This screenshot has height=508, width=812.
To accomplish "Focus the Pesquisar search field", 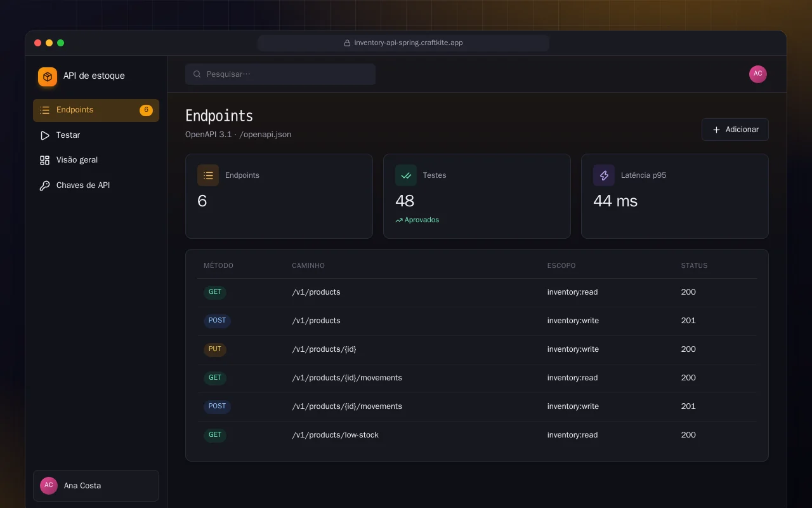I will 280,74.
